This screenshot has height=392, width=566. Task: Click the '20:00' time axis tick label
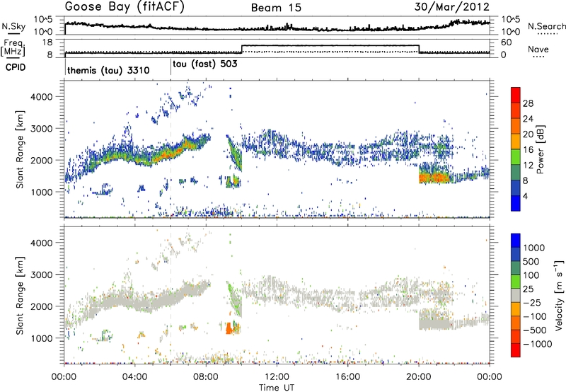(x=419, y=377)
